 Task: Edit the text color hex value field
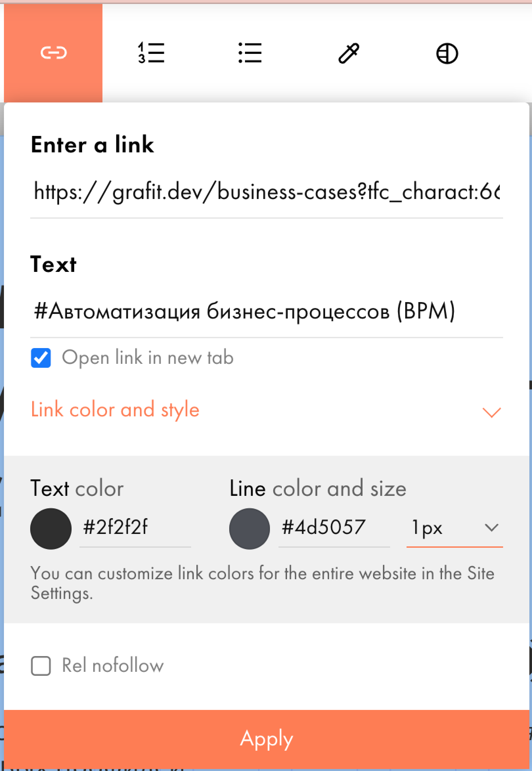(x=135, y=527)
